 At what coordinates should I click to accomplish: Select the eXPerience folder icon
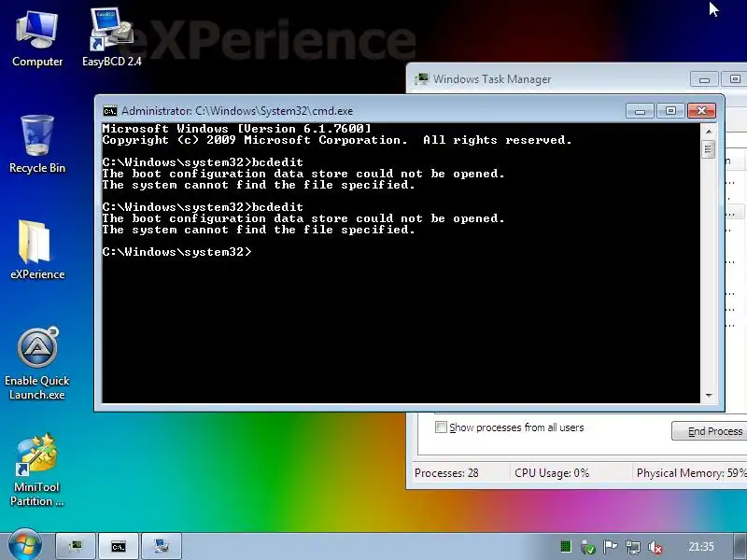[37, 250]
